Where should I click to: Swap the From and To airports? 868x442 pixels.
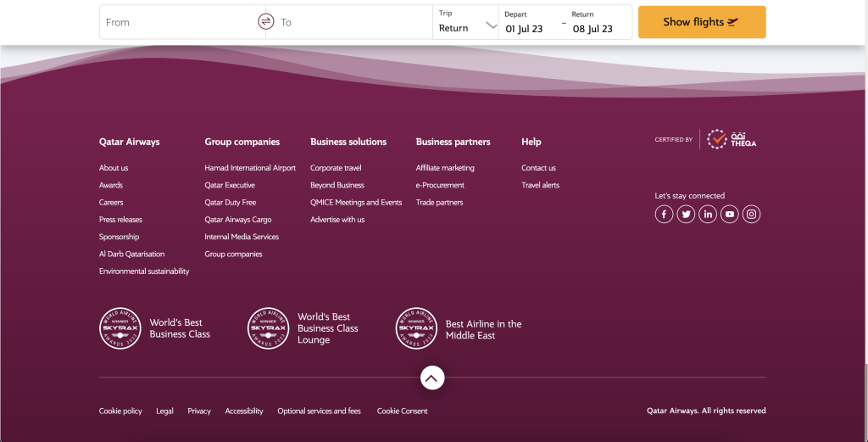[265, 21]
